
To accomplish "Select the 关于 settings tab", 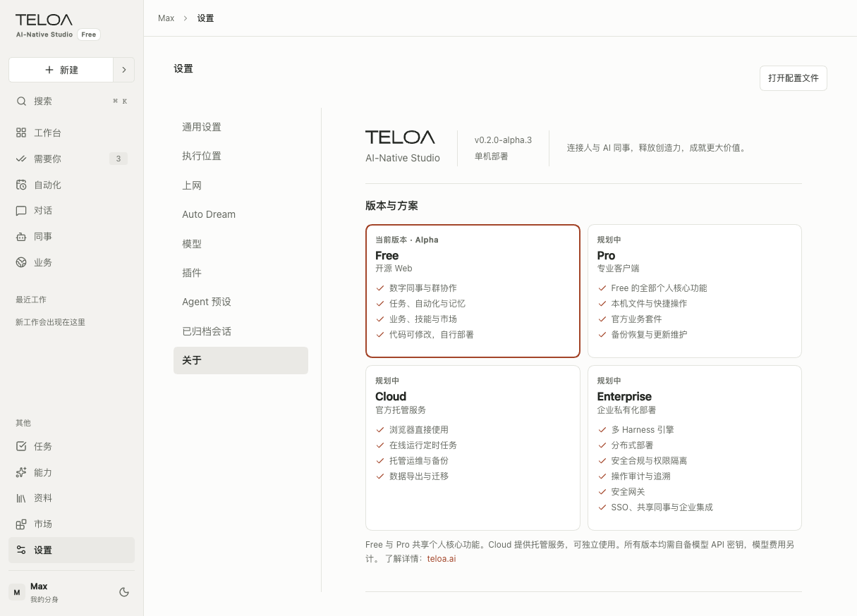I will click(x=241, y=360).
